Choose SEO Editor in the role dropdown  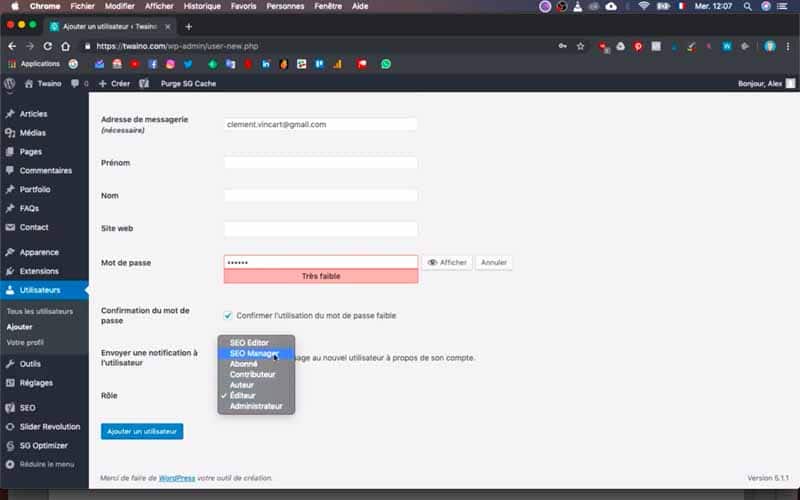(256, 342)
